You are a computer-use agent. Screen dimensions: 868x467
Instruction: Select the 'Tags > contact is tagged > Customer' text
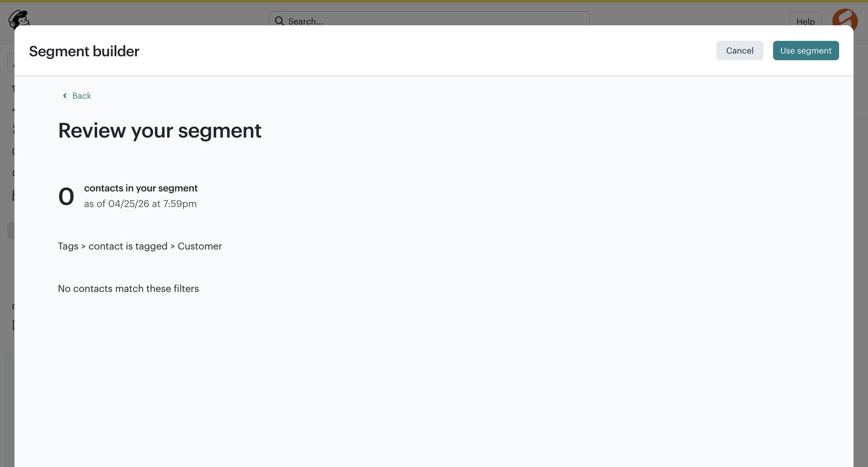(x=139, y=246)
